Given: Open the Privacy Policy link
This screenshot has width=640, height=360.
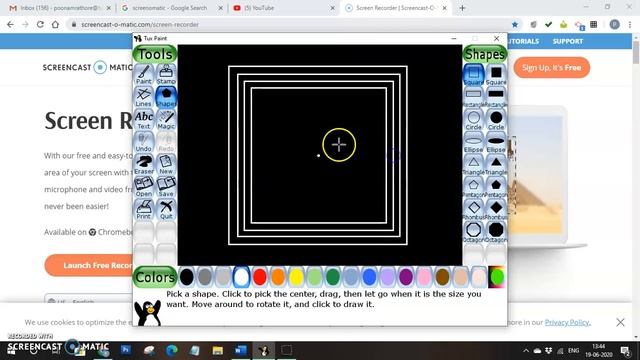Looking at the screenshot, I should (568, 322).
